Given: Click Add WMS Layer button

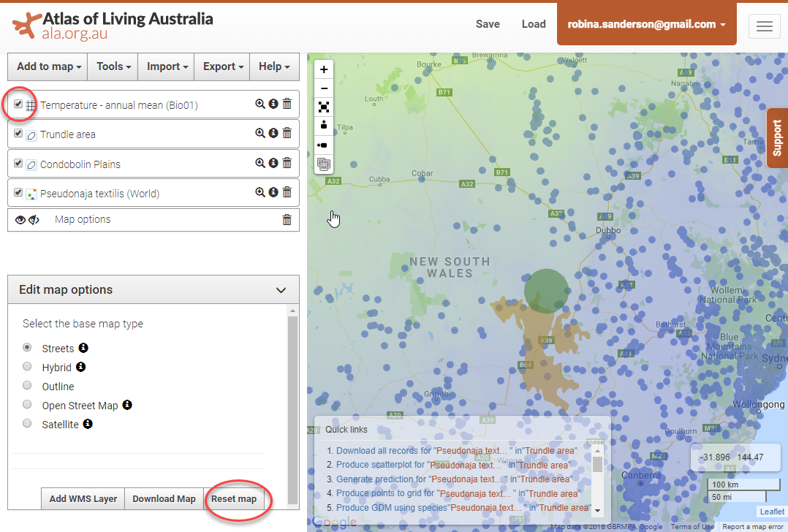Looking at the screenshot, I should tap(83, 499).
